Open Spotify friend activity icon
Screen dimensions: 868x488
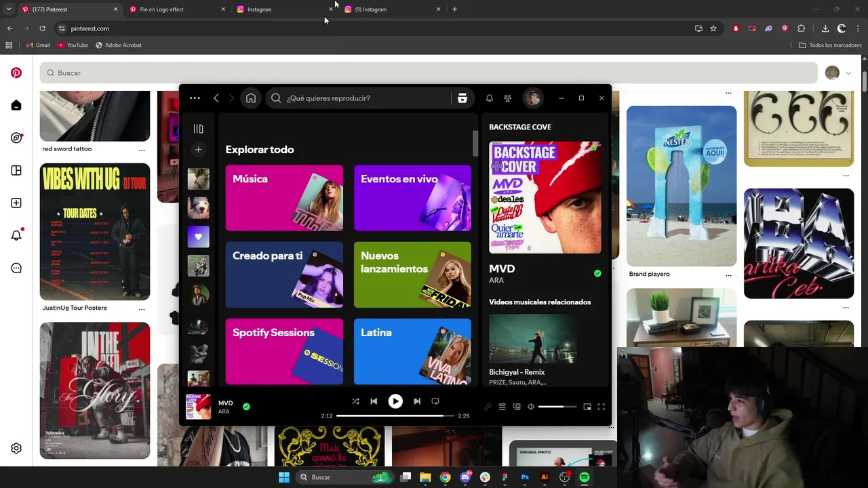click(508, 98)
